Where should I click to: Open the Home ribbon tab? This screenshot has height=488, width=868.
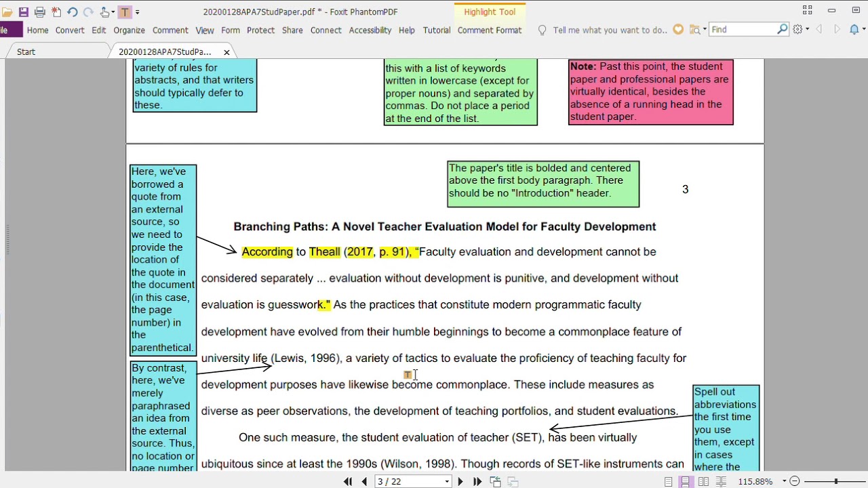point(37,30)
